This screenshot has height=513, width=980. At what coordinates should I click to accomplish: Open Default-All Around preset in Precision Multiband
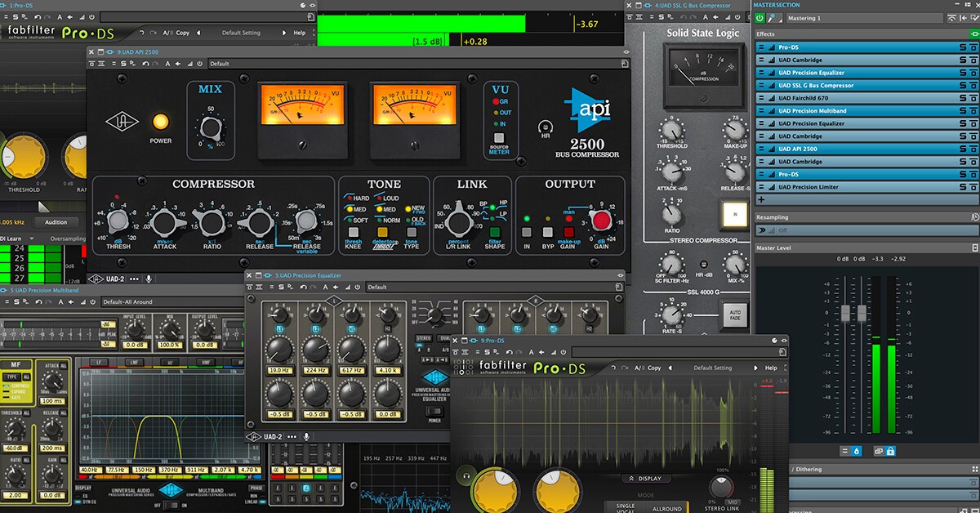click(171, 302)
